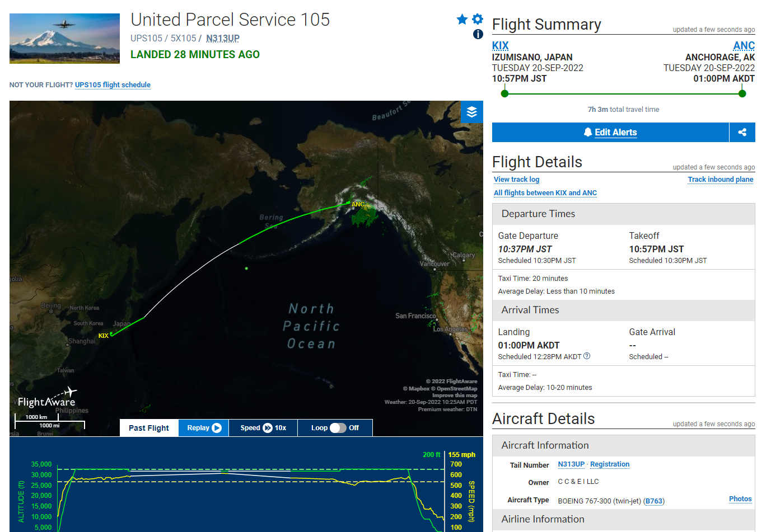Select the Past Flight tab
The width and height of the screenshot is (771, 532).
[x=149, y=428]
